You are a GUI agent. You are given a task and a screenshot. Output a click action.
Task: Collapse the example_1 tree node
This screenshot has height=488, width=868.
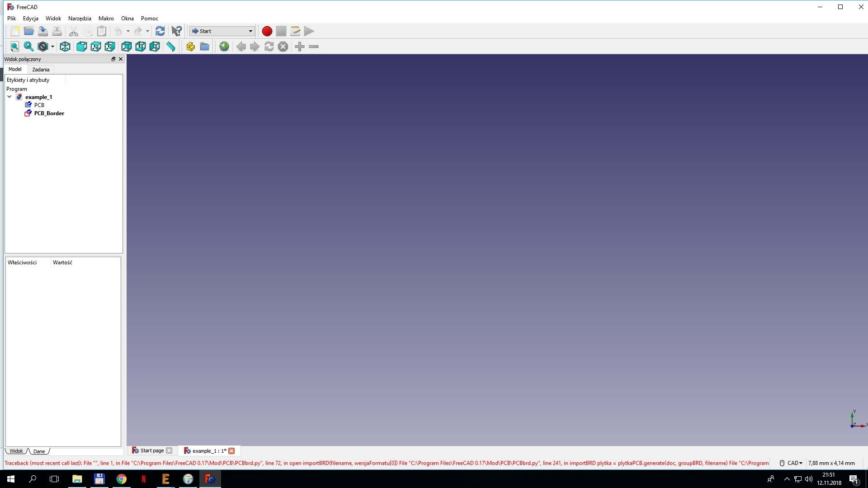click(9, 97)
